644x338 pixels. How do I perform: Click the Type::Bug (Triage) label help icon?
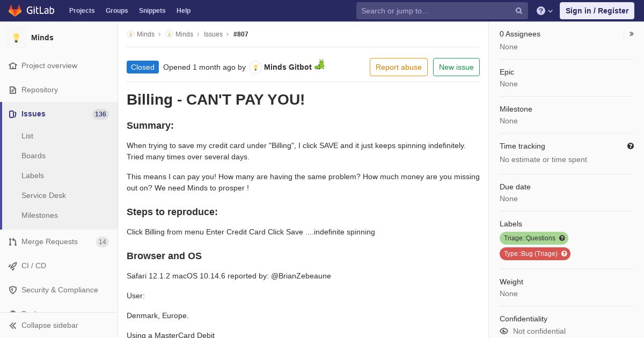point(564,254)
